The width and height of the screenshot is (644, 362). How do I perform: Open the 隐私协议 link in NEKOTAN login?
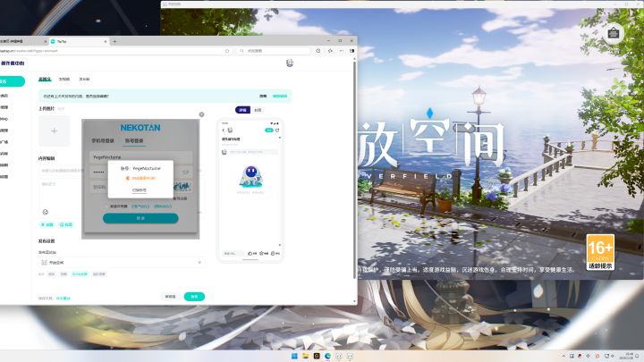(x=163, y=206)
